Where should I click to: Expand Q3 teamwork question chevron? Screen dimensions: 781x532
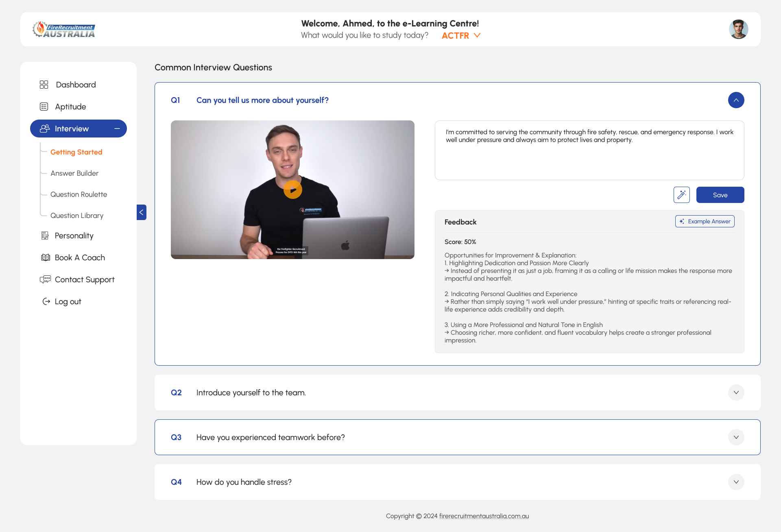coord(736,437)
